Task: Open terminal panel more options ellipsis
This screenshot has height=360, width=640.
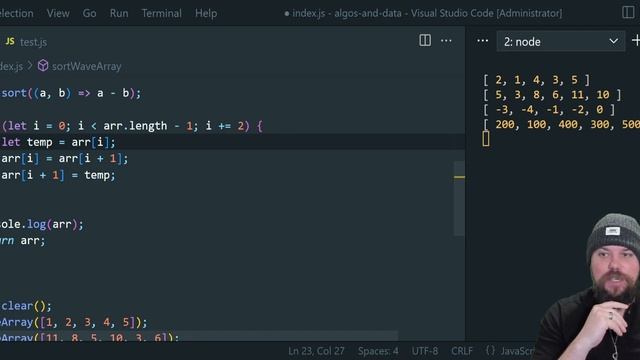Action: click(482, 40)
